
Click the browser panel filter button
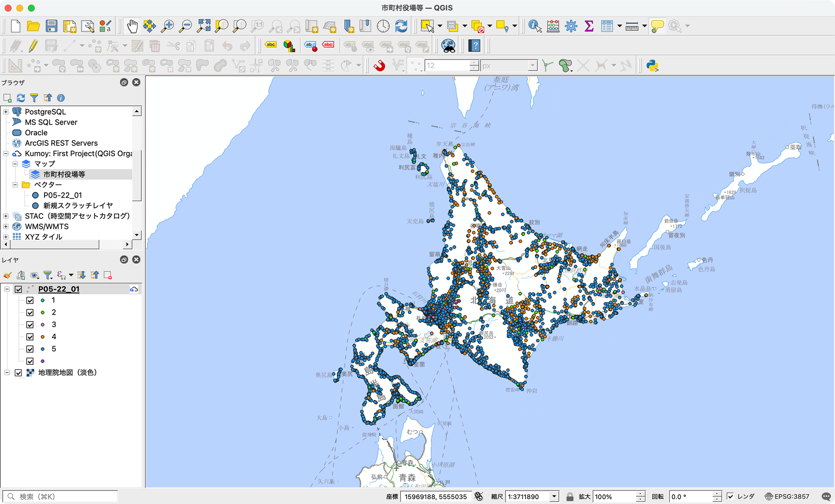coord(34,98)
